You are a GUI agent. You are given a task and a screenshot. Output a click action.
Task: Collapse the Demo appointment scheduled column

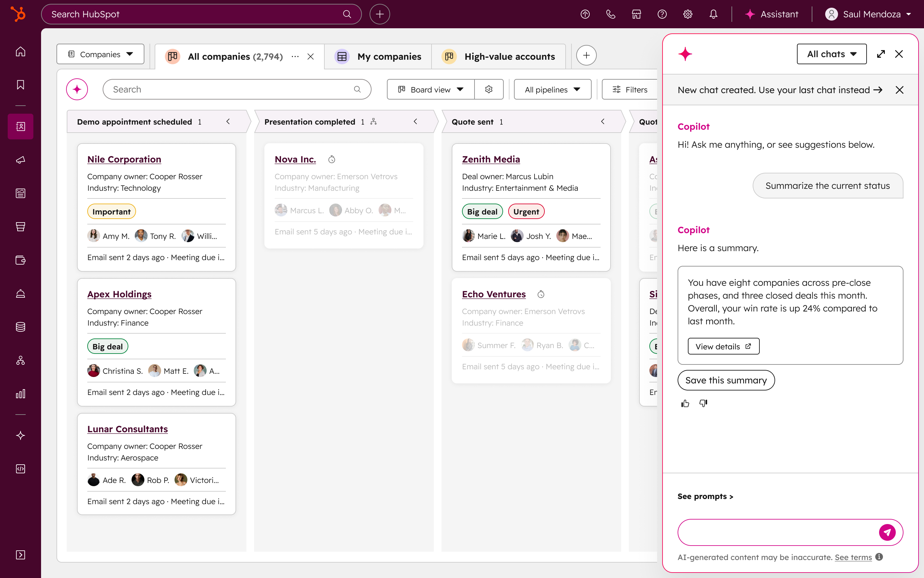228,122
